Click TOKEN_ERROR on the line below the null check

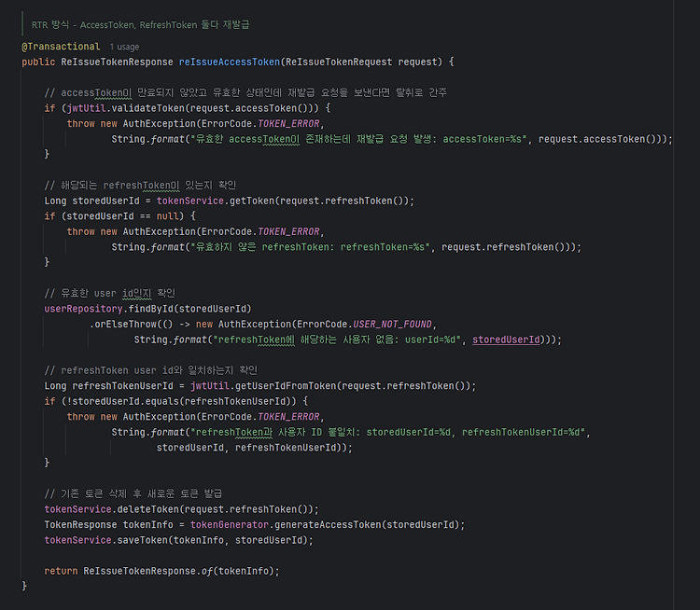(288, 231)
